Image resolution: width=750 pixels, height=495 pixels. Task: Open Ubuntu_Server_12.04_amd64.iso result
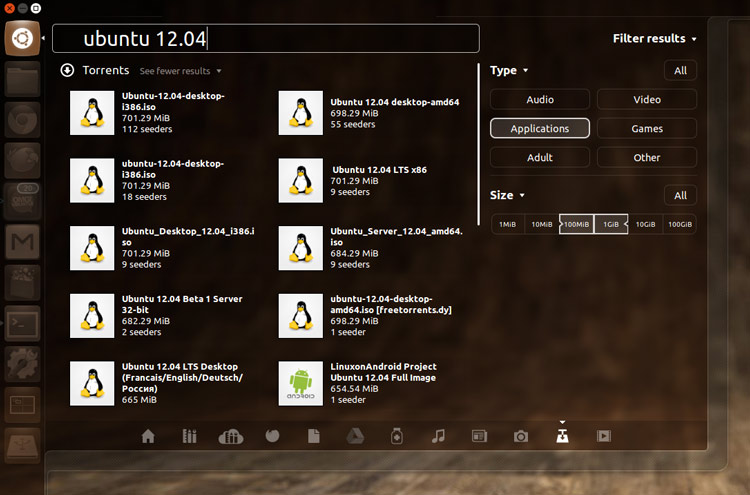371,248
